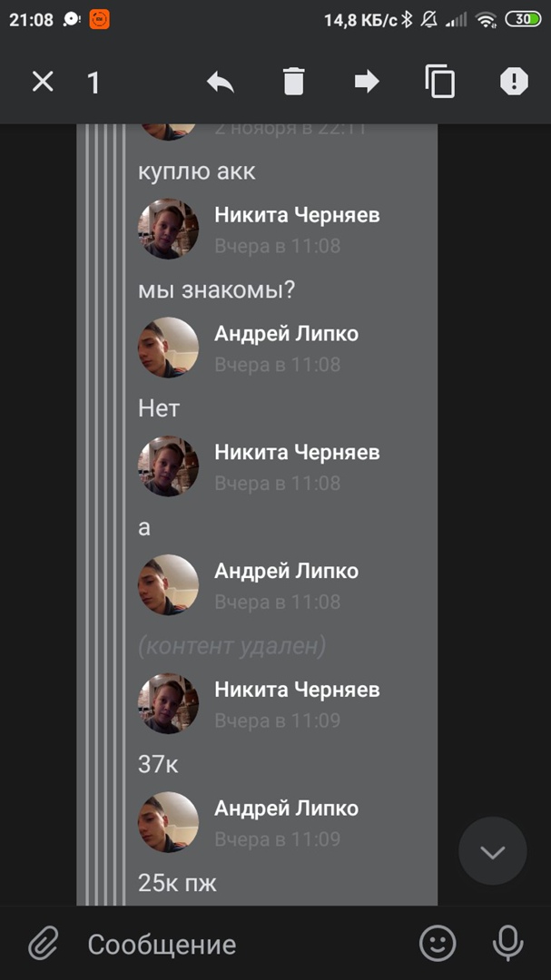This screenshot has width=551, height=980.
Task: Copy the selected message text
Action: (440, 82)
